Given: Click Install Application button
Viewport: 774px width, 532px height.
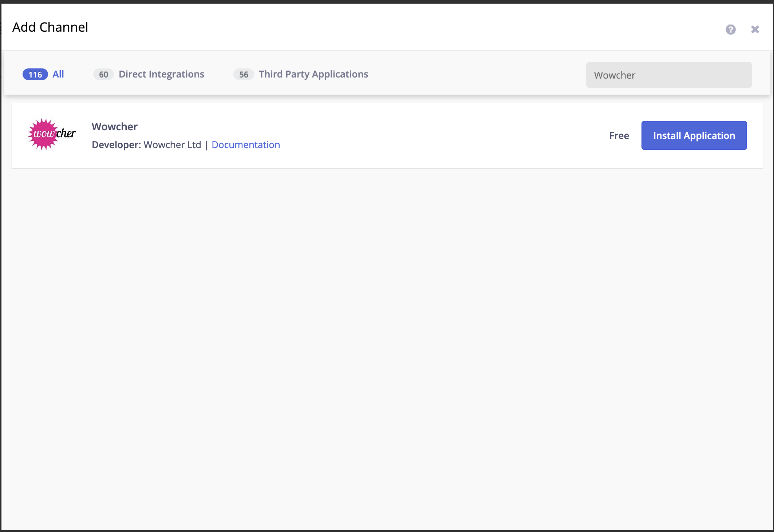Looking at the screenshot, I should (694, 135).
